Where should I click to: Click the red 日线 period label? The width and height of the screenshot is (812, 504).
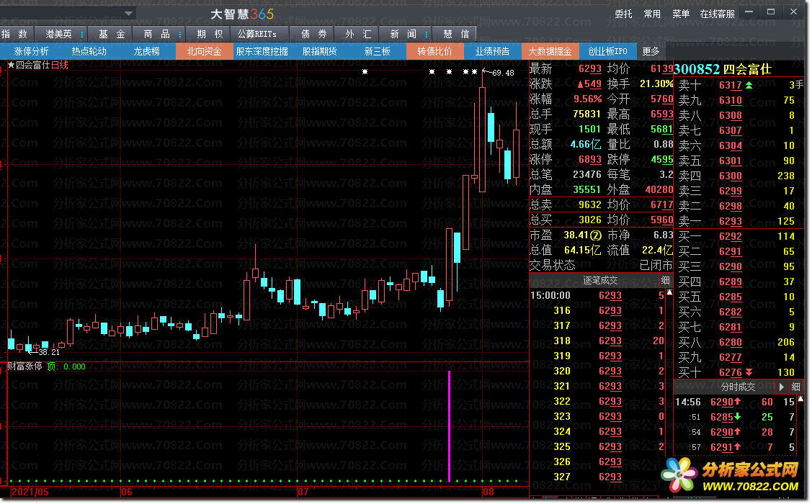60,66
